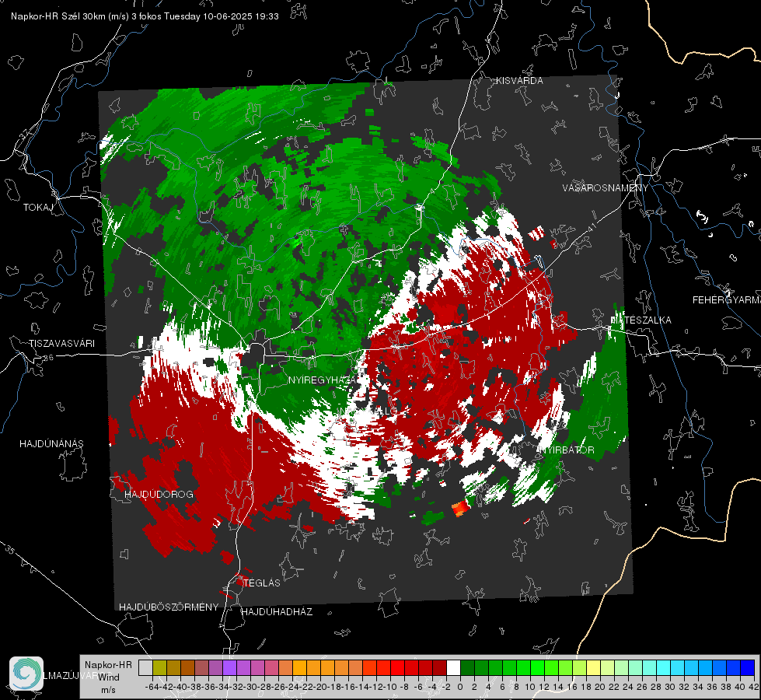Image resolution: width=761 pixels, height=700 pixels.
Task: Click the swirl logo icon at bottom left
Action: 26,674
